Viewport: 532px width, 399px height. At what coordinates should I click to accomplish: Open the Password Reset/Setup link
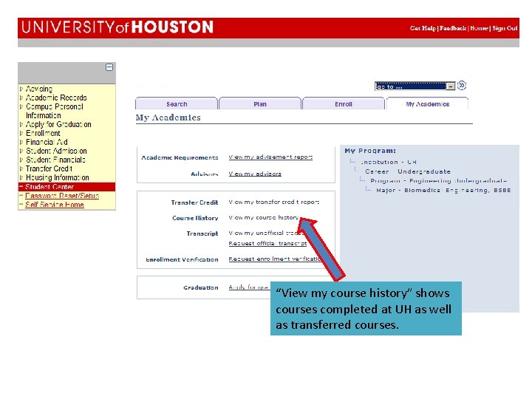click(62, 195)
